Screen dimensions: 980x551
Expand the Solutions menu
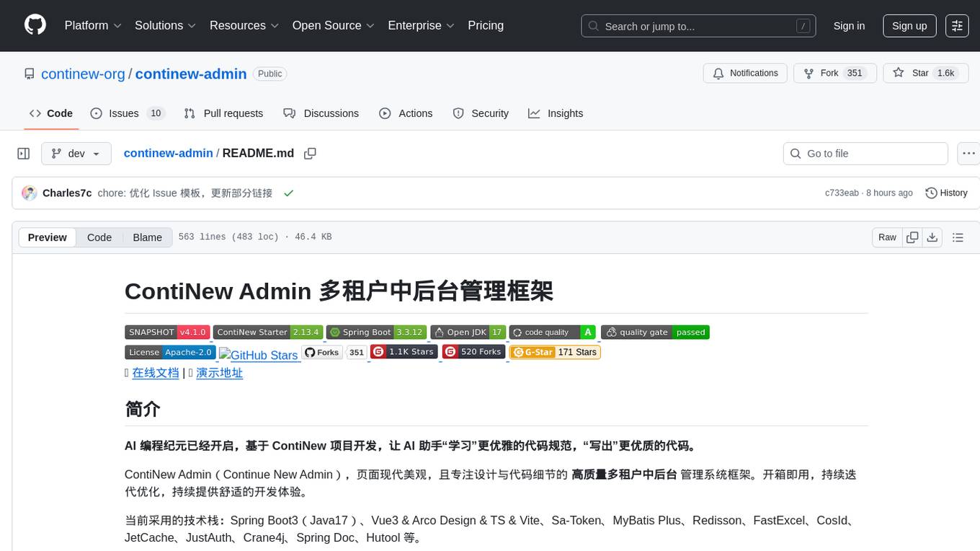[x=165, y=25]
